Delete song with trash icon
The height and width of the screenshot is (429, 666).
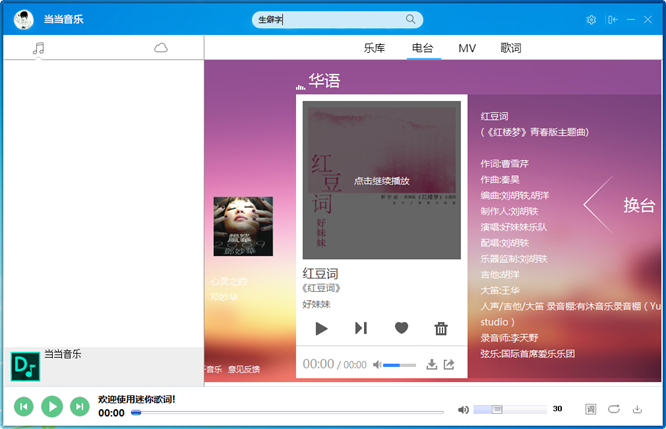click(441, 328)
